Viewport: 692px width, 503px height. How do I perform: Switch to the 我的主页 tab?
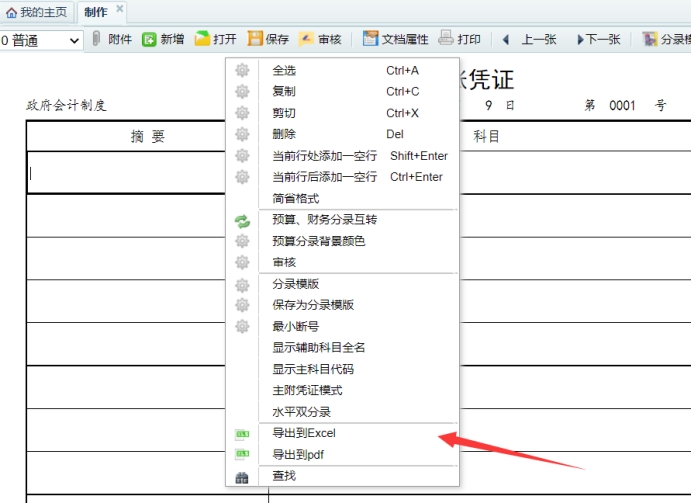[x=36, y=12]
